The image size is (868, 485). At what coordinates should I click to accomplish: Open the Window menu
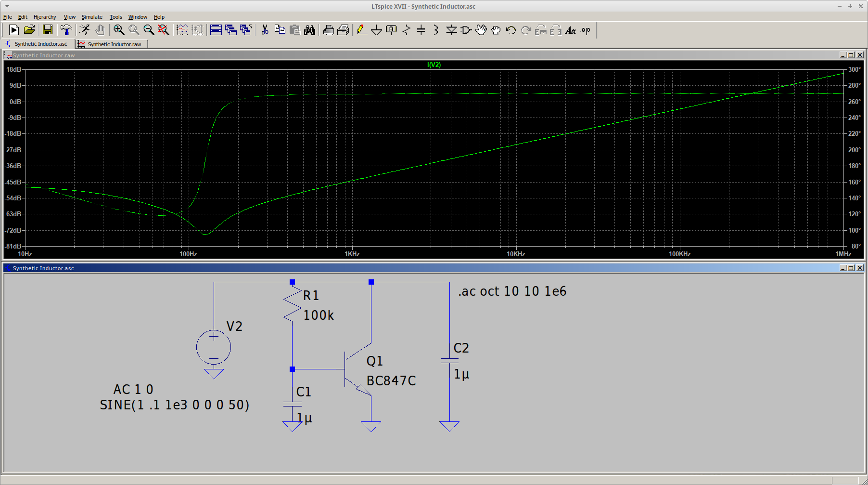(138, 17)
